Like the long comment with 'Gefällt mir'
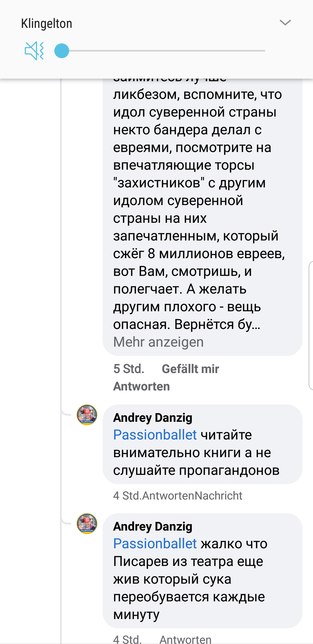The width and height of the screenshot is (313, 644). tap(190, 369)
